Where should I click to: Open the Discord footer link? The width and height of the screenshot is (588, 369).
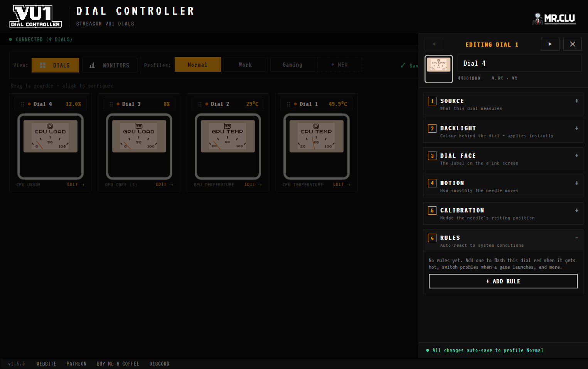point(159,364)
